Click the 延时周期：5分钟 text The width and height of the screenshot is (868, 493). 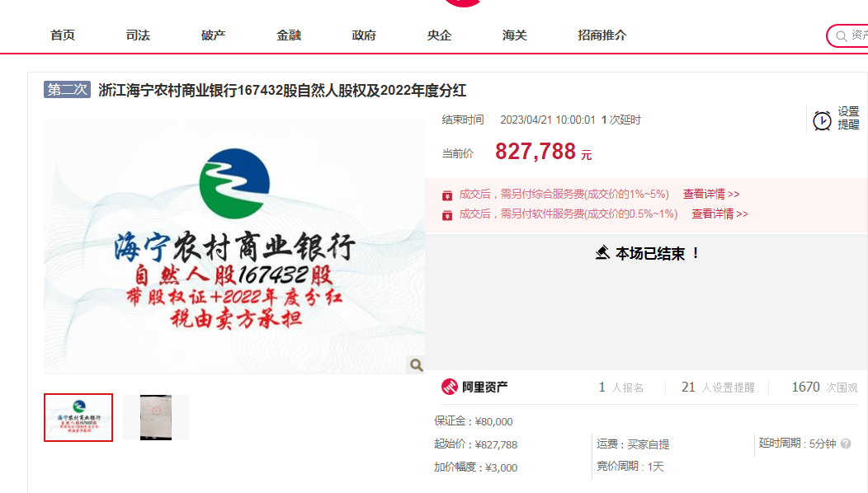tap(797, 444)
